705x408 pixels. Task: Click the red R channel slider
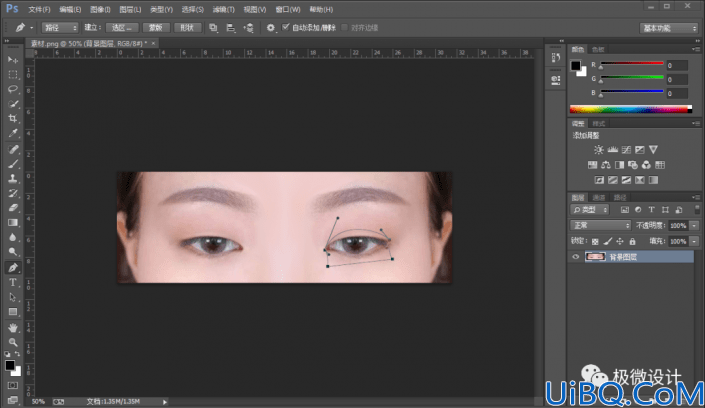(632, 64)
